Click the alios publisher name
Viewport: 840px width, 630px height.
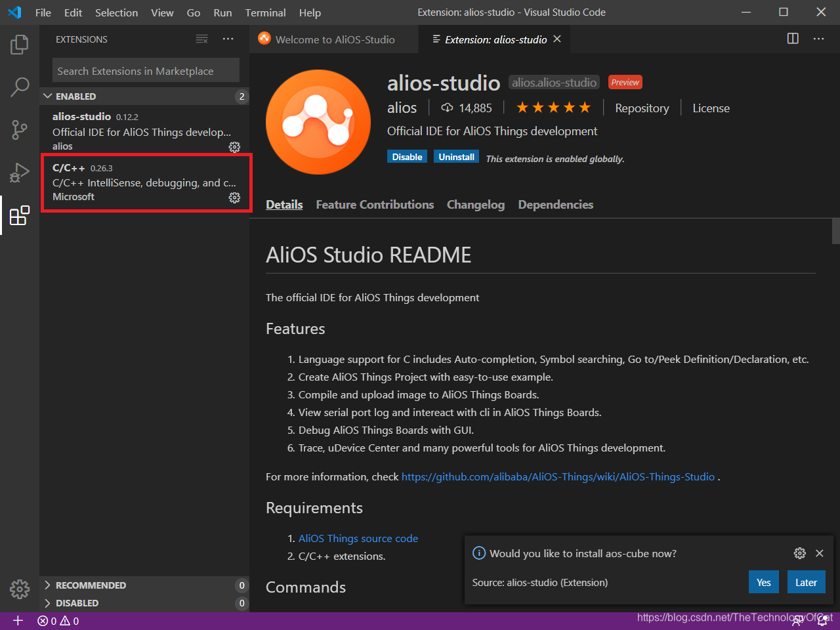coord(402,108)
